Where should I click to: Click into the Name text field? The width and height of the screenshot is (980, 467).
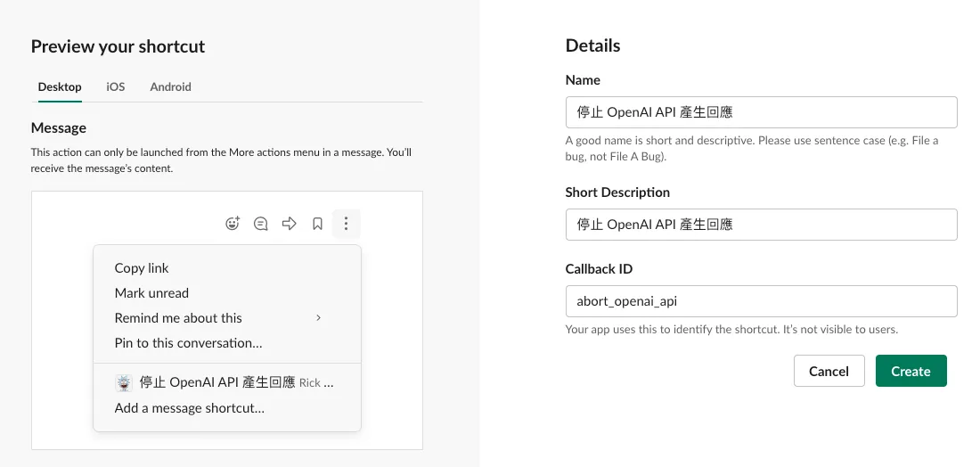point(761,112)
